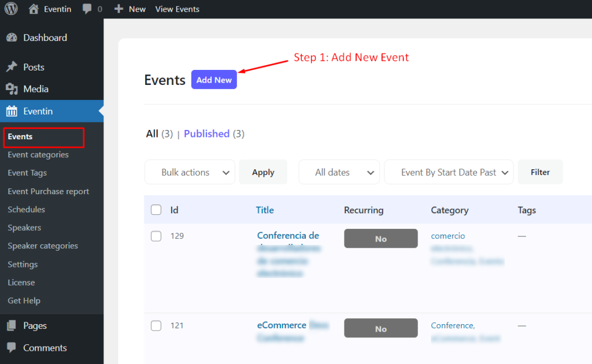
Task: Click New in the admin bar
Action: point(137,9)
